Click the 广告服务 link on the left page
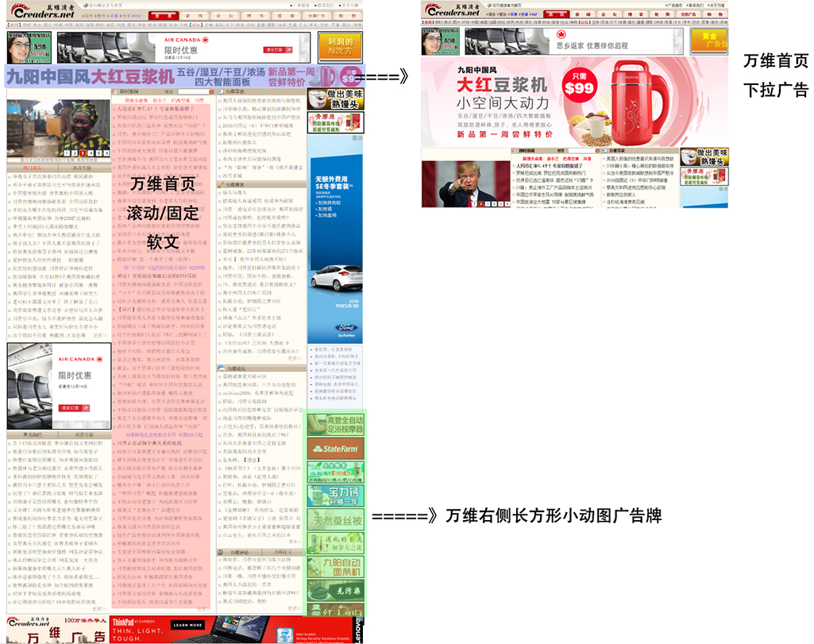The width and height of the screenshot is (814, 644). click(x=301, y=6)
